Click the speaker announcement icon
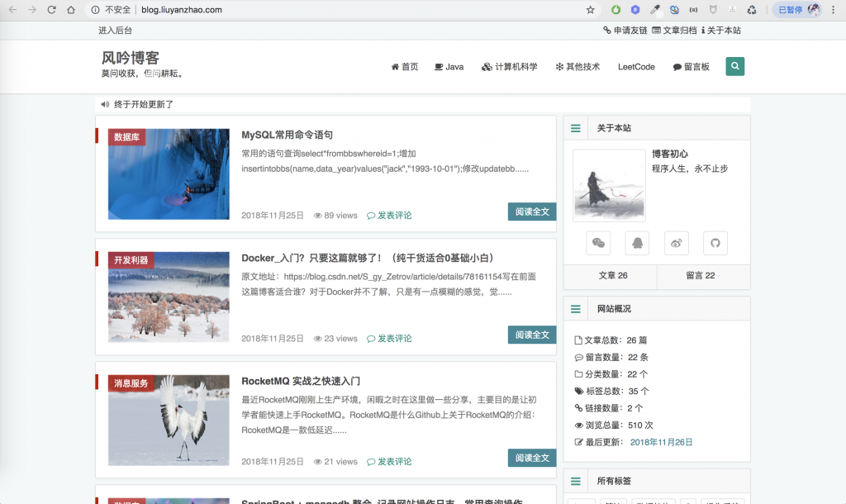 105,104
